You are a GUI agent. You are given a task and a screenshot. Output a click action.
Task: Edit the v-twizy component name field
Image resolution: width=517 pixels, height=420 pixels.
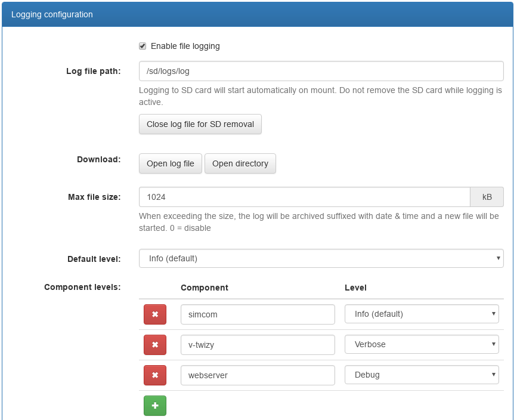[258, 345]
